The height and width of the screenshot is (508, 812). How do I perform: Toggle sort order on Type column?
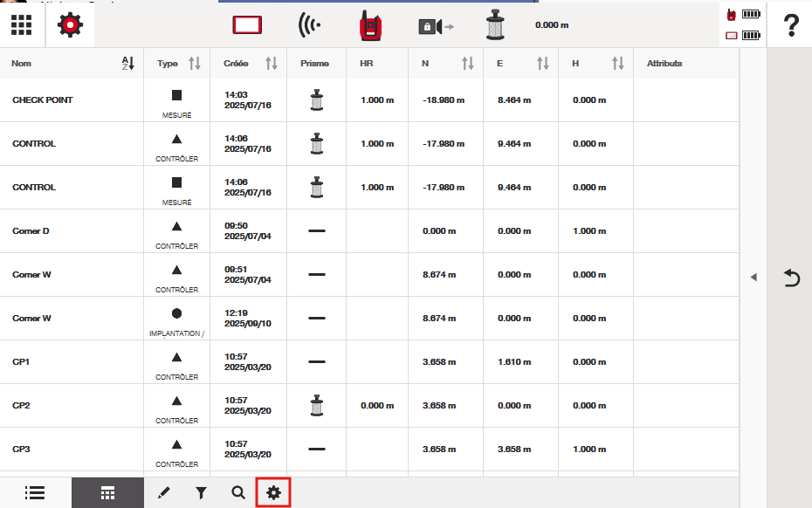pyautogui.click(x=194, y=64)
